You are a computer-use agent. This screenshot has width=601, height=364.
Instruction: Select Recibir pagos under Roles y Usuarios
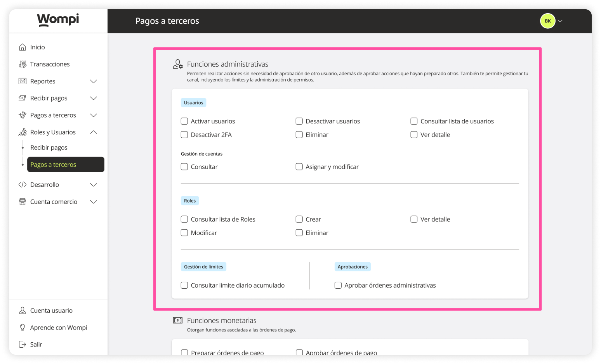click(49, 147)
